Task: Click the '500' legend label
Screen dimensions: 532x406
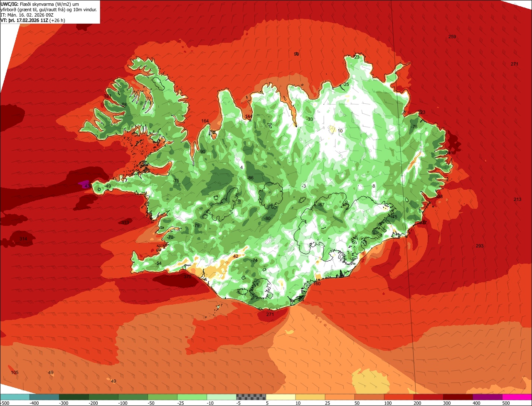Action: tap(506, 403)
